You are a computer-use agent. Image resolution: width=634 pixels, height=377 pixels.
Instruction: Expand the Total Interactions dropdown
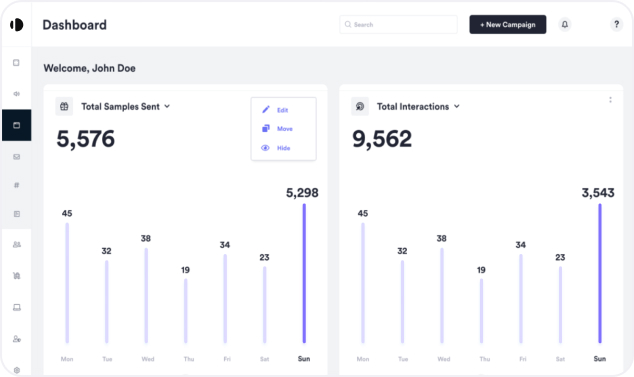pos(456,106)
